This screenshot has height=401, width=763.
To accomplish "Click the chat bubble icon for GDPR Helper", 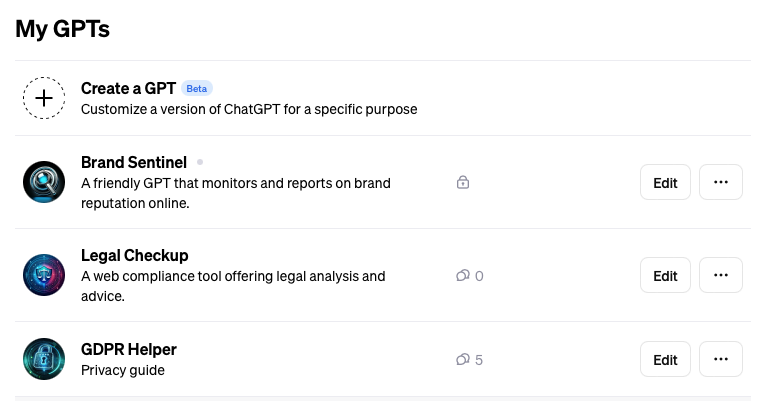I will pyautogui.click(x=463, y=360).
